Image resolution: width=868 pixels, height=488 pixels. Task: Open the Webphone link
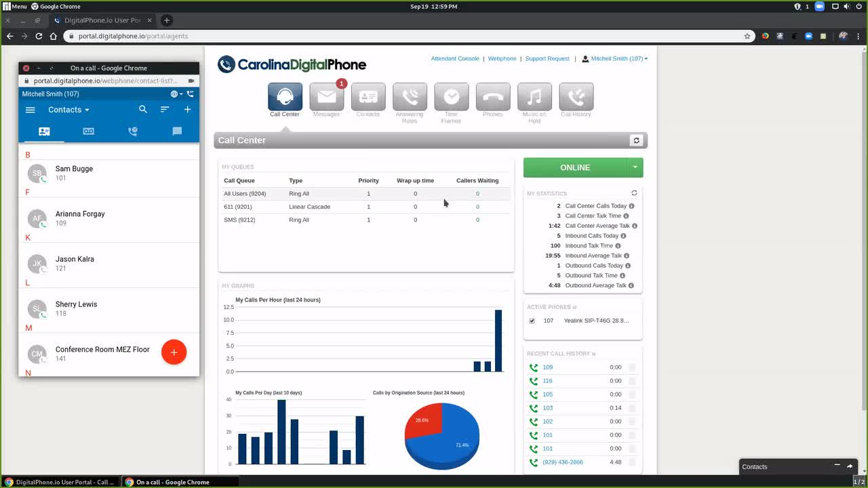(x=502, y=59)
